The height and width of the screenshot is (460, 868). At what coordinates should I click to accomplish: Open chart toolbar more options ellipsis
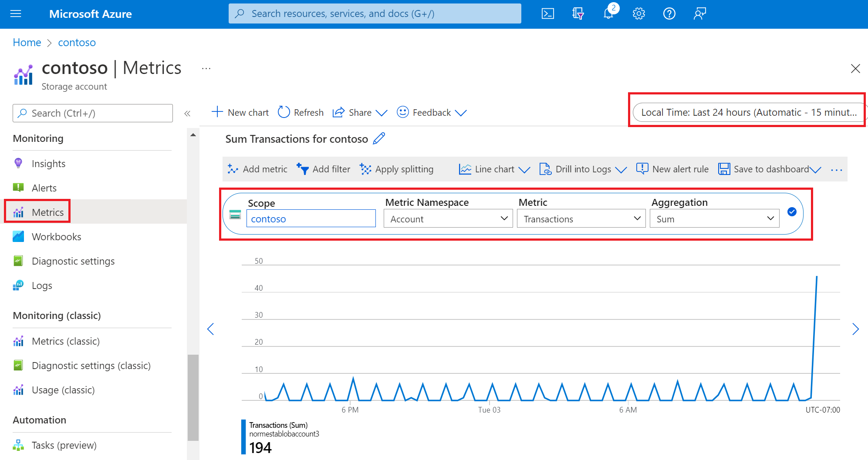click(x=836, y=170)
